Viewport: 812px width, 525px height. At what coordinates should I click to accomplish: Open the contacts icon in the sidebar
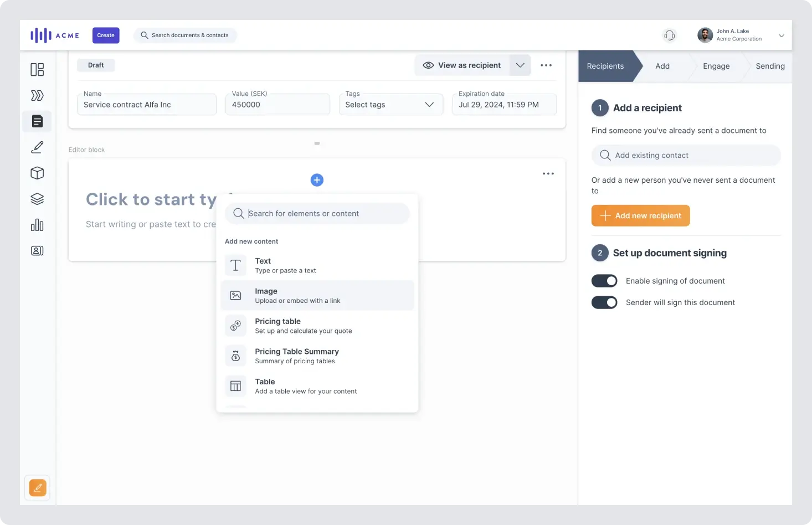click(x=37, y=250)
